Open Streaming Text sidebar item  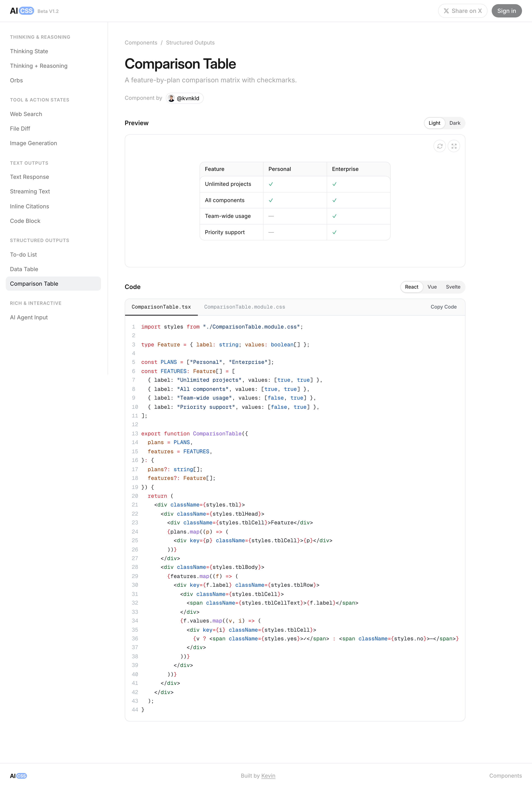tap(53, 191)
